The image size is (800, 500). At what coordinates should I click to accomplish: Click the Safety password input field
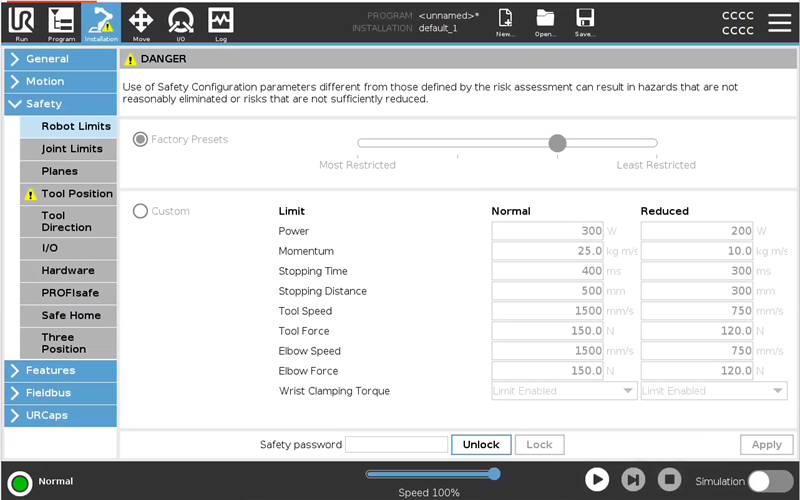coord(396,444)
